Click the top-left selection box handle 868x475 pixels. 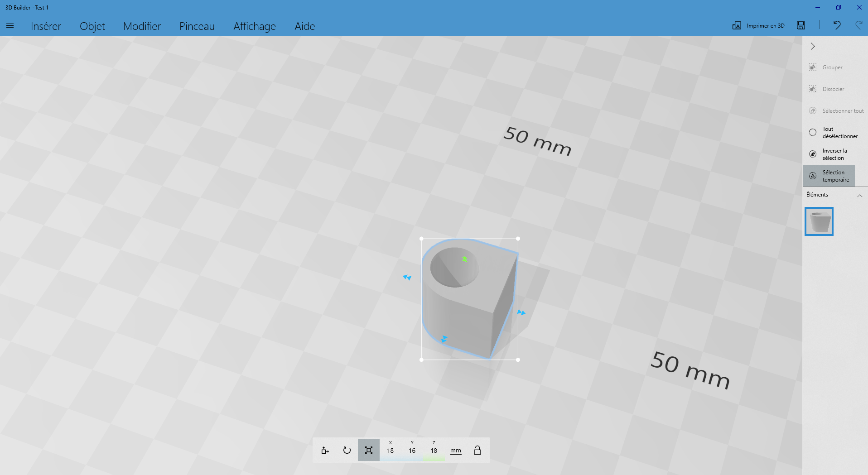pyautogui.click(x=422, y=239)
